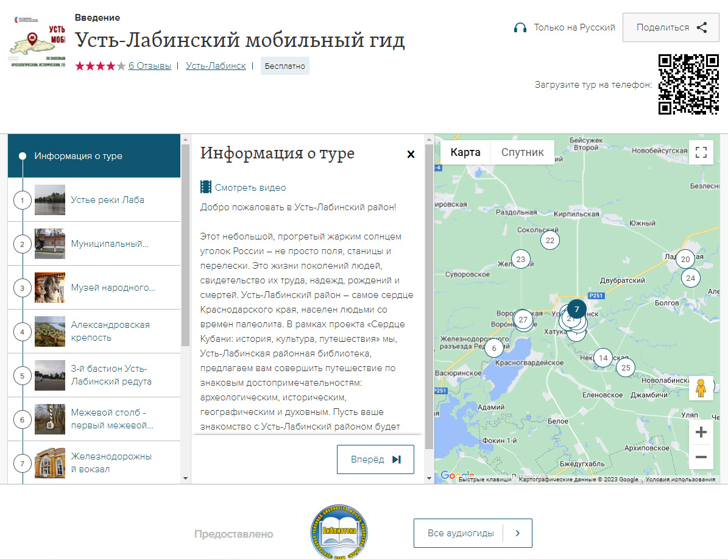Select map marker 22
Image resolution: width=728 pixels, height=560 pixels.
pos(550,240)
